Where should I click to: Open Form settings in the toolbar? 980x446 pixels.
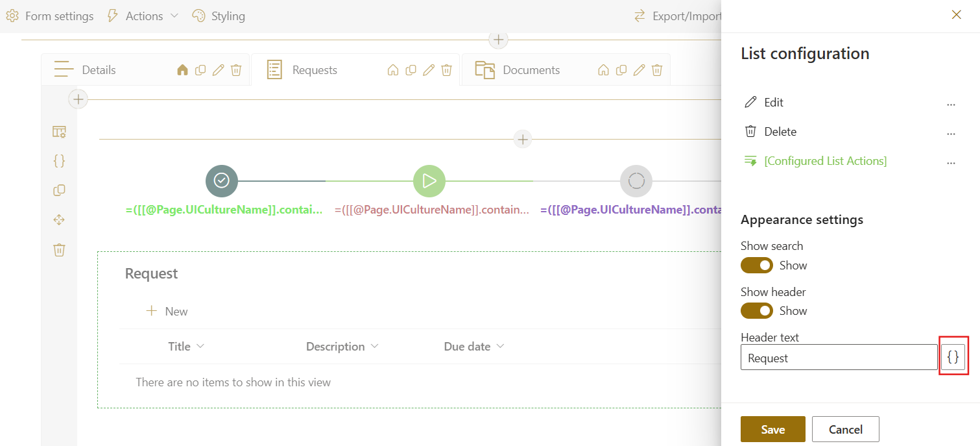click(x=50, y=16)
